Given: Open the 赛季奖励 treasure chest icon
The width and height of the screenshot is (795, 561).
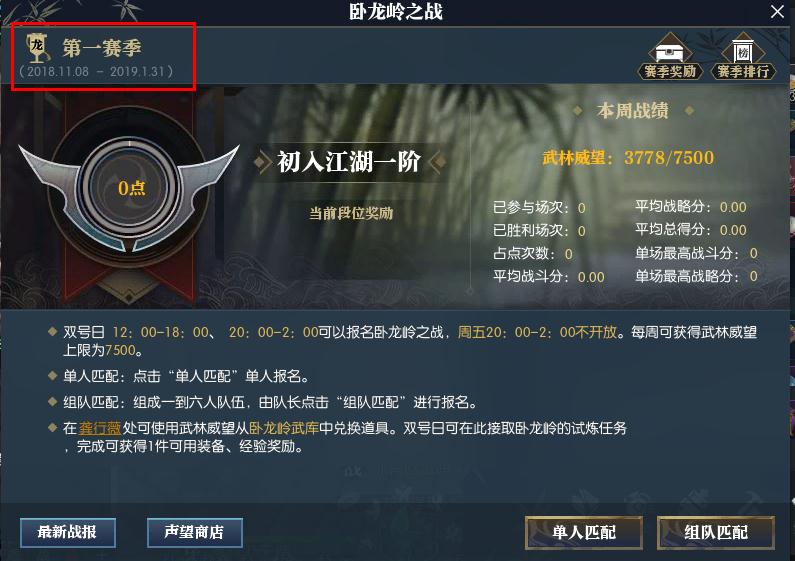Looking at the screenshot, I should pos(670,56).
